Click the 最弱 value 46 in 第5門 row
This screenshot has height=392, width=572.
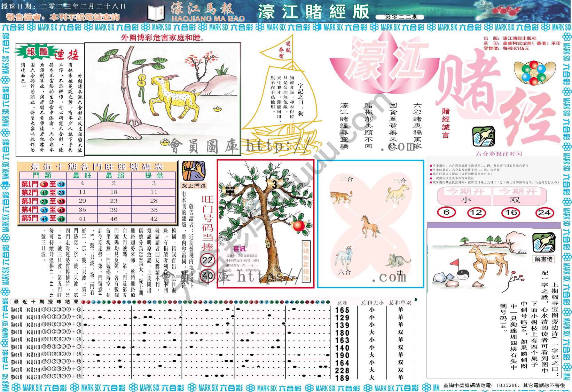114,219
